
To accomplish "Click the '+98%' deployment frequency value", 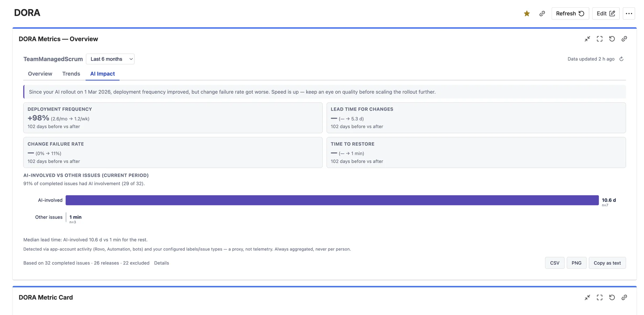I will click(x=38, y=118).
